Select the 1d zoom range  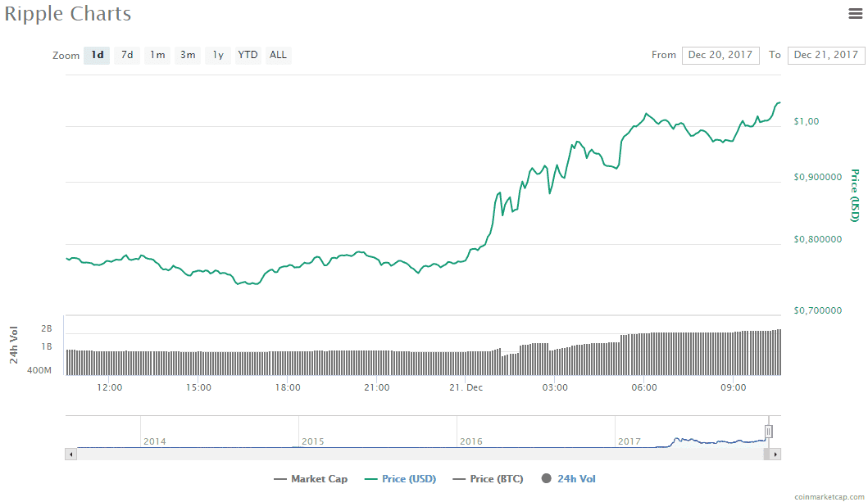97,55
